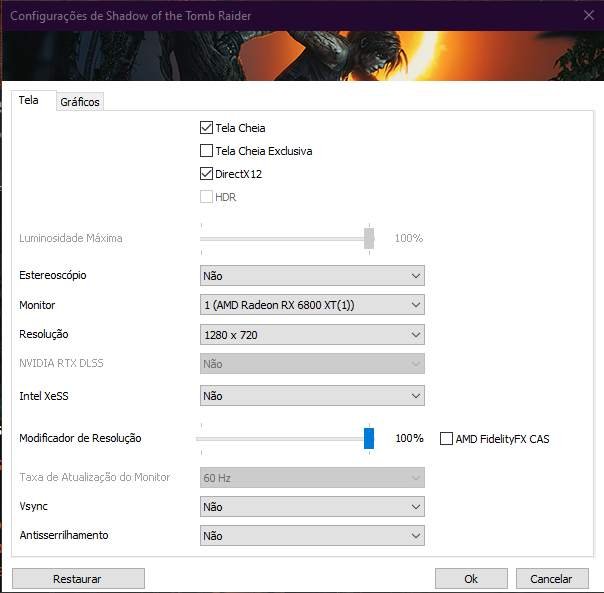Enable Tela Cheia Exclusiva checkbox

(x=207, y=151)
